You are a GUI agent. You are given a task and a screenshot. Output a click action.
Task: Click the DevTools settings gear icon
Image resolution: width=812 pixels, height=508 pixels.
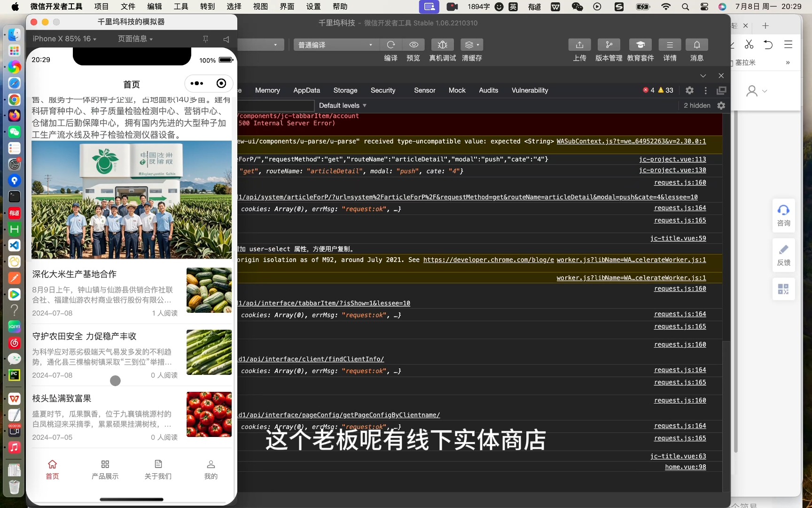pyautogui.click(x=689, y=90)
